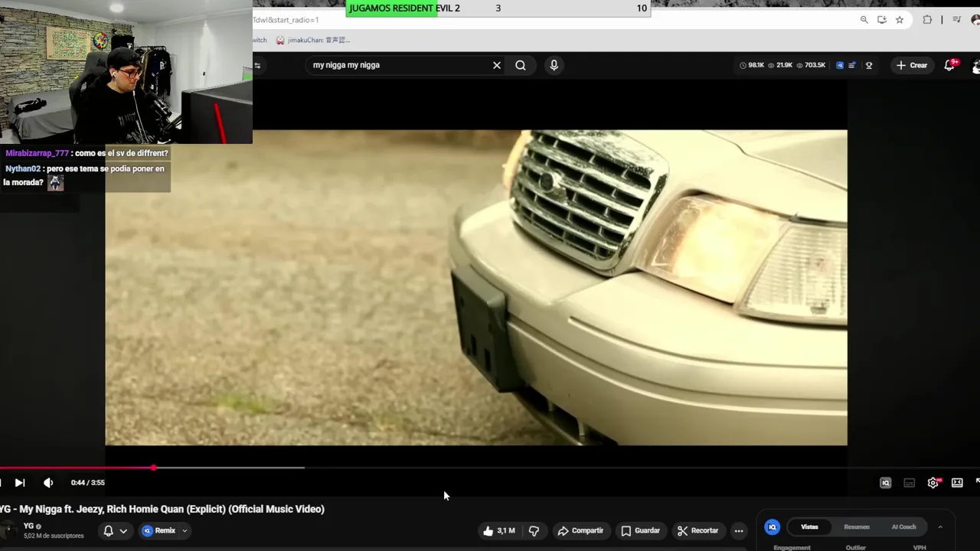Click the 98.1K clock stat
The width and height of the screenshot is (980, 551).
coord(752,65)
